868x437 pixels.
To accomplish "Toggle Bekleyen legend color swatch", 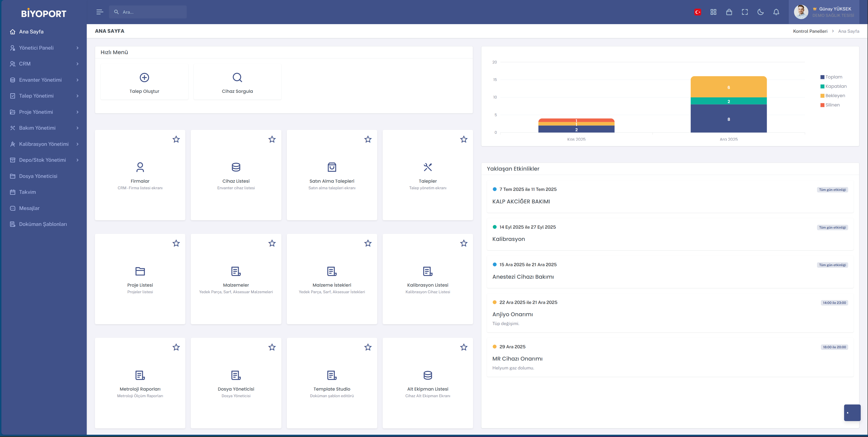I will coord(822,96).
